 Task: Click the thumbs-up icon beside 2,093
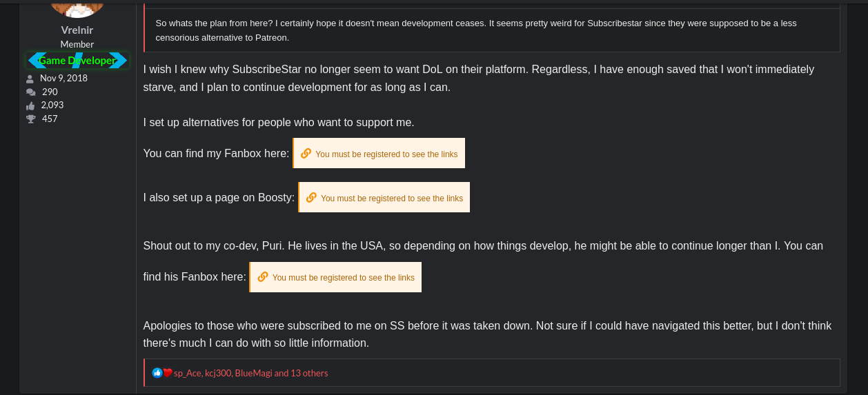(x=30, y=105)
